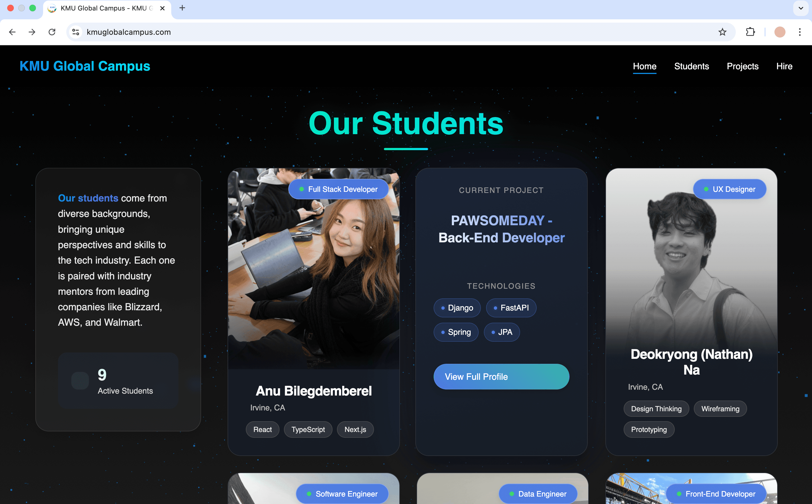The height and width of the screenshot is (504, 812).
Task: Open a new tab with the plus icon
Action: tap(182, 8)
